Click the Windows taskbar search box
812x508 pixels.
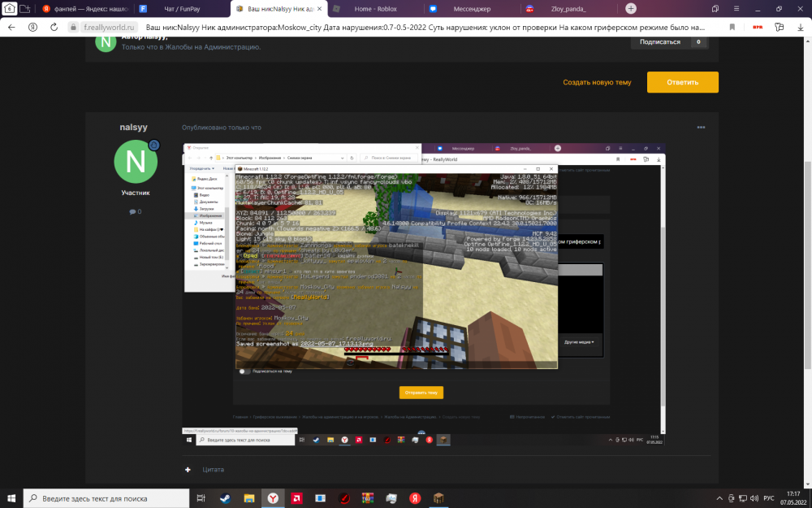[106, 498]
